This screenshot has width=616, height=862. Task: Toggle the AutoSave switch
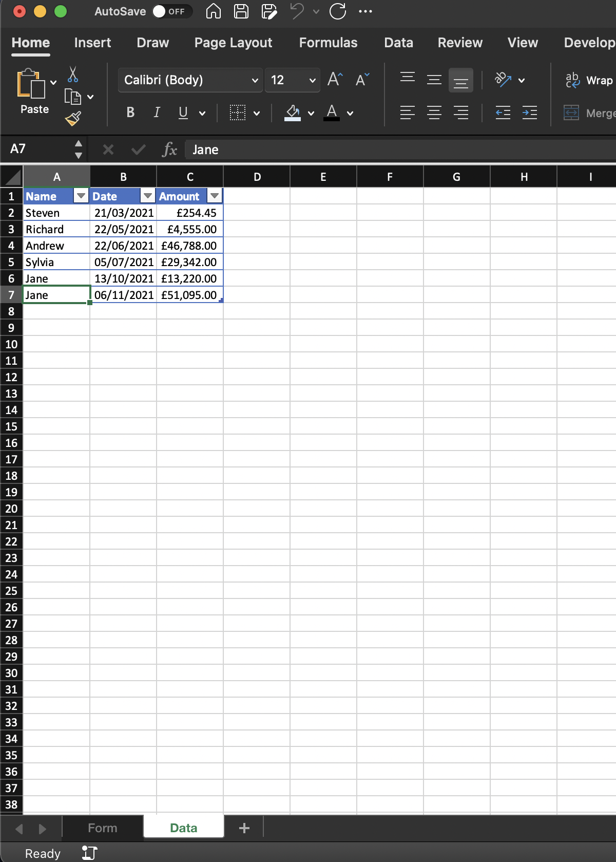click(x=171, y=11)
